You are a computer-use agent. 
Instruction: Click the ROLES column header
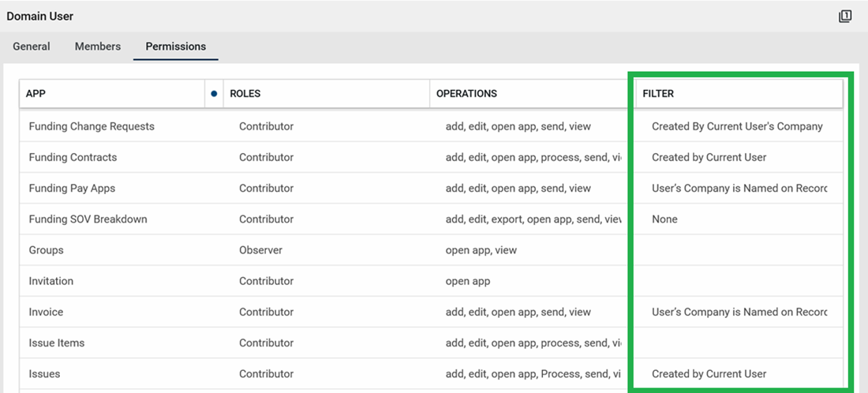point(245,93)
